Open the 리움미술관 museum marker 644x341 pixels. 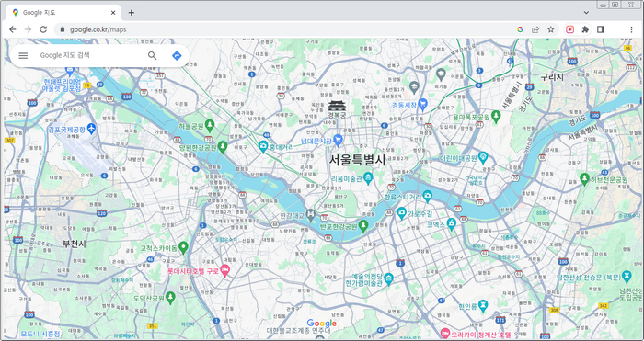pos(368,178)
